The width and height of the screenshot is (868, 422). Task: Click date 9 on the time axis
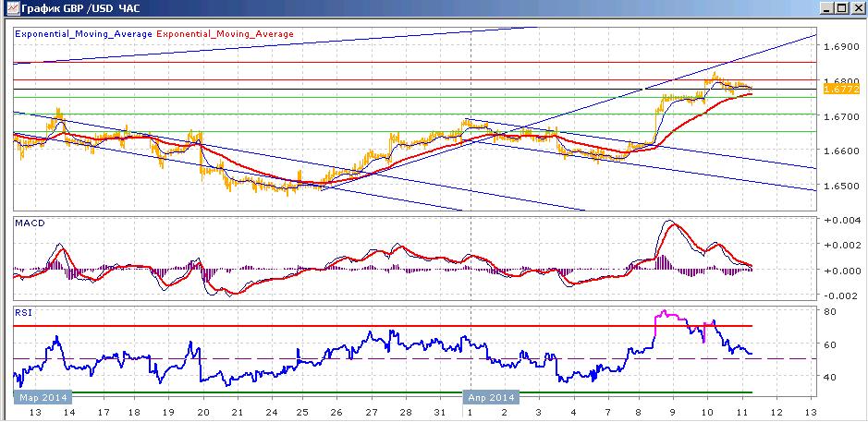[x=673, y=413]
